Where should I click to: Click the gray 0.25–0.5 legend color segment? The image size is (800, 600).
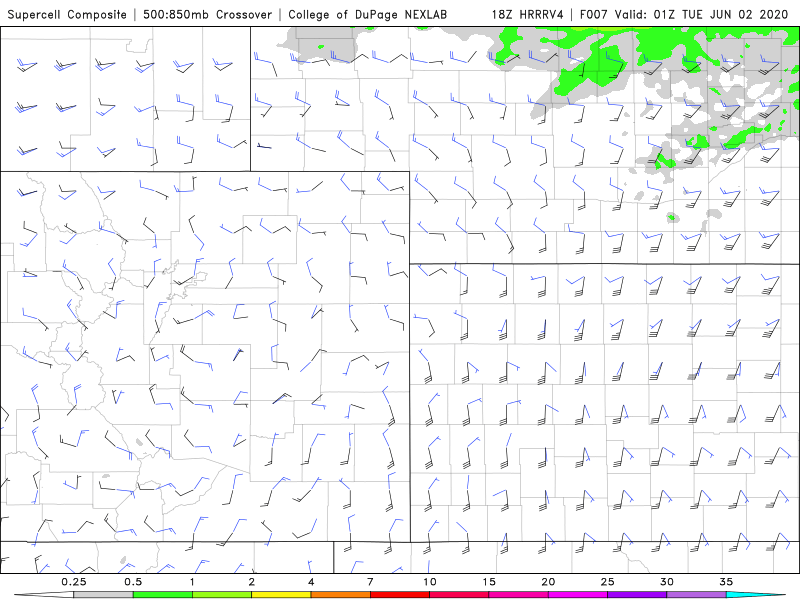click(x=103, y=595)
